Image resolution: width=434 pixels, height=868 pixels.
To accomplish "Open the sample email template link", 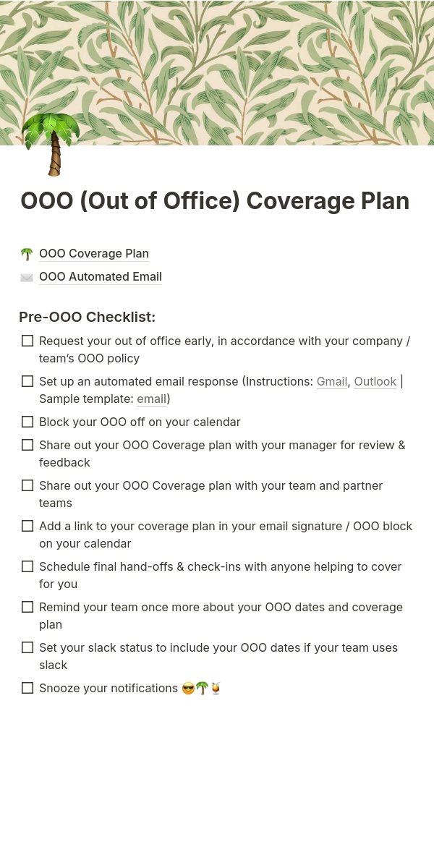I will 151,399.
